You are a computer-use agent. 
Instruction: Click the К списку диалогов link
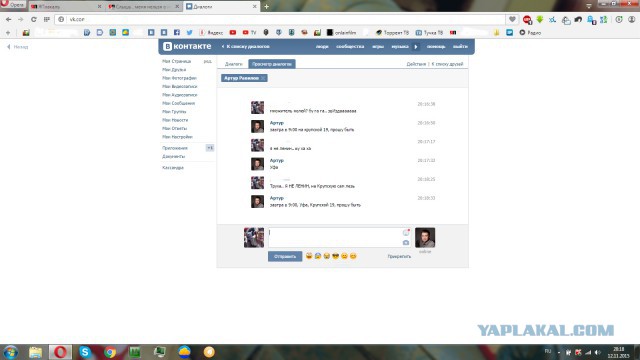pyautogui.click(x=245, y=47)
